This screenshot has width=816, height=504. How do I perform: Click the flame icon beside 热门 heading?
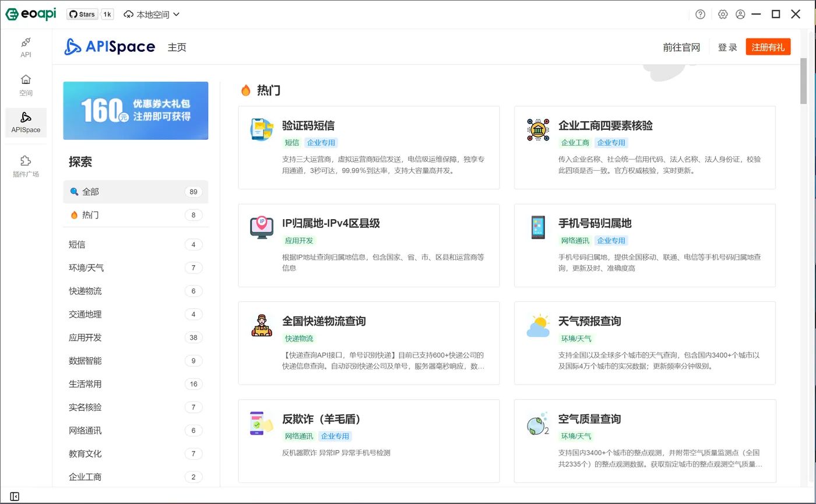point(246,90)
